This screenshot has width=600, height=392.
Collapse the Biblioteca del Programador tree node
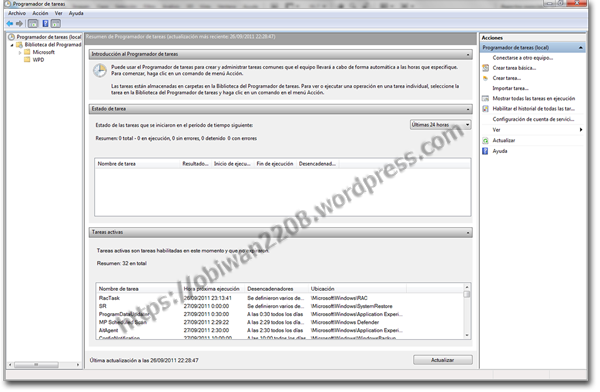(x=12, y=45)
